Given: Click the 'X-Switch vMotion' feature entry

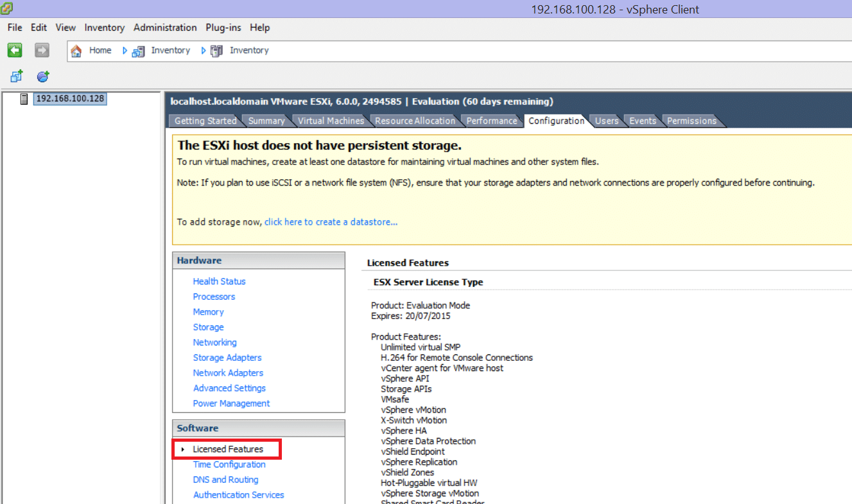Looking at the screenshot, I should tap(414, 421).
